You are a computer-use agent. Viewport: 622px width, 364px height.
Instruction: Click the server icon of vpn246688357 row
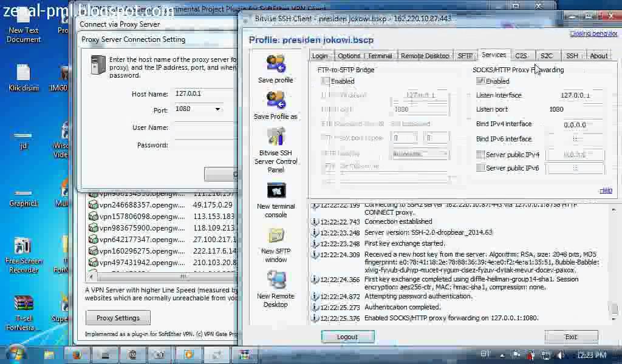click(93, 205)
